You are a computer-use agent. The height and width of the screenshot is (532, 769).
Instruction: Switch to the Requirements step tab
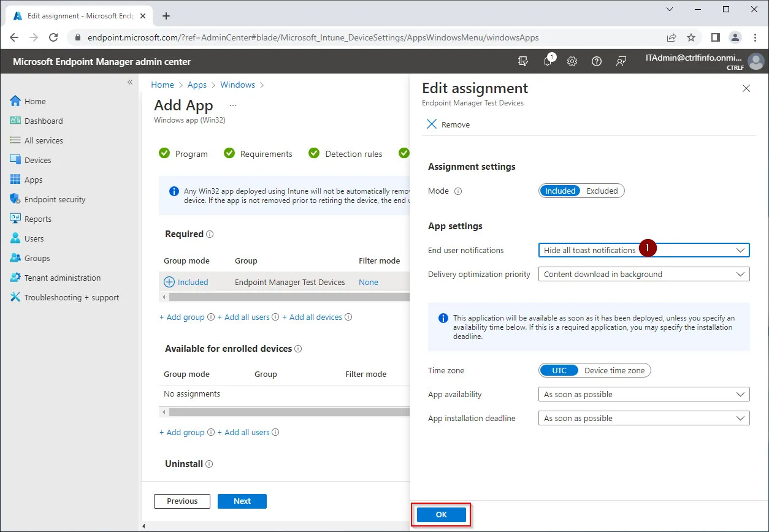(258, 154)
